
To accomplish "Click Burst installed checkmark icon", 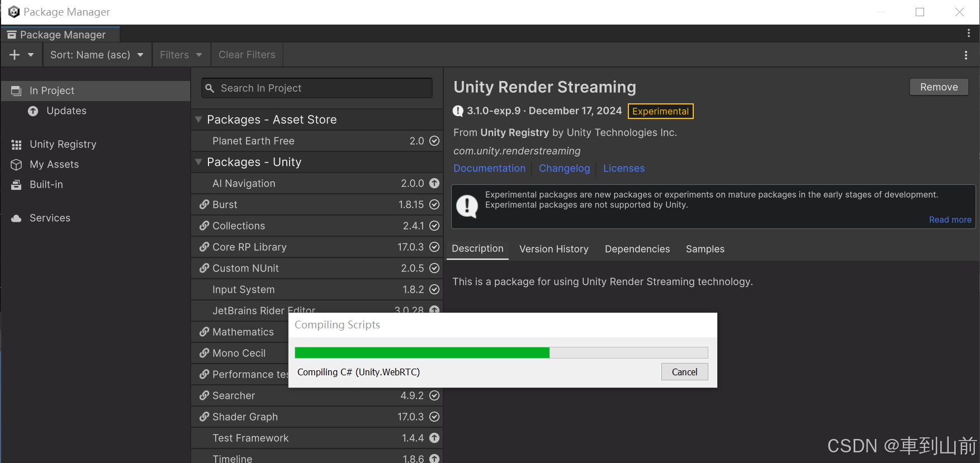I will pyautogui.click(x=434, y=204).
